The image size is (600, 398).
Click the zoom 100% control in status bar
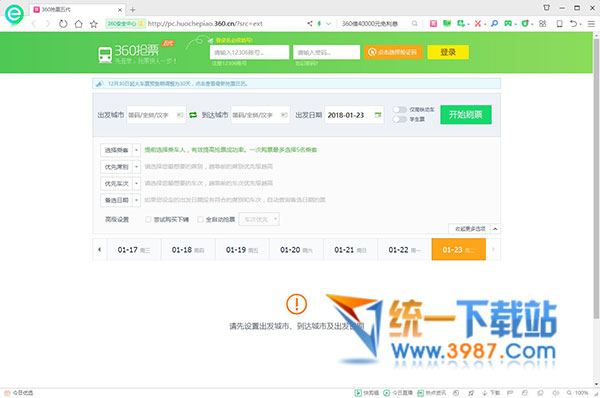[578, 393]
